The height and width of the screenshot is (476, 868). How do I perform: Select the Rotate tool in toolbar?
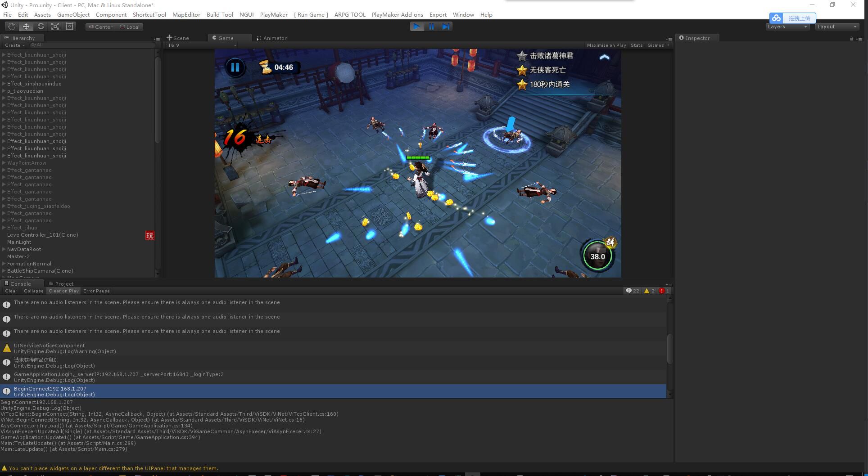click(41, 27)
